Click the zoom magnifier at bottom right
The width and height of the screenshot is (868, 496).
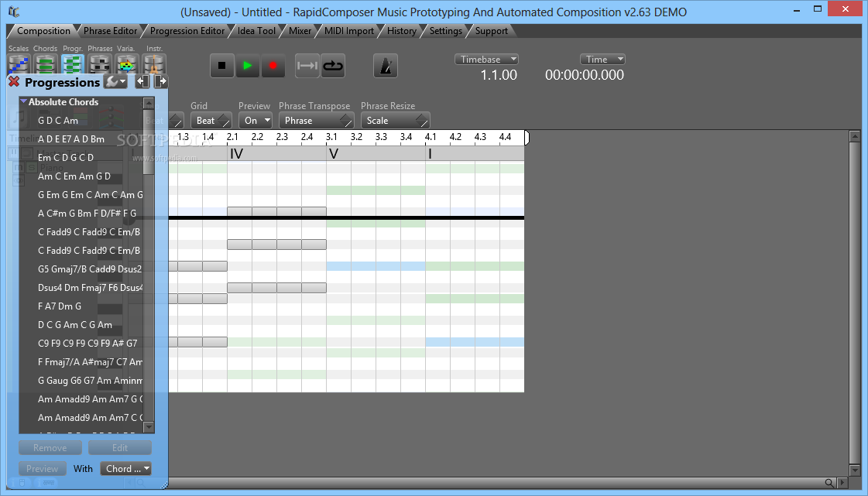tap(829, 483)
